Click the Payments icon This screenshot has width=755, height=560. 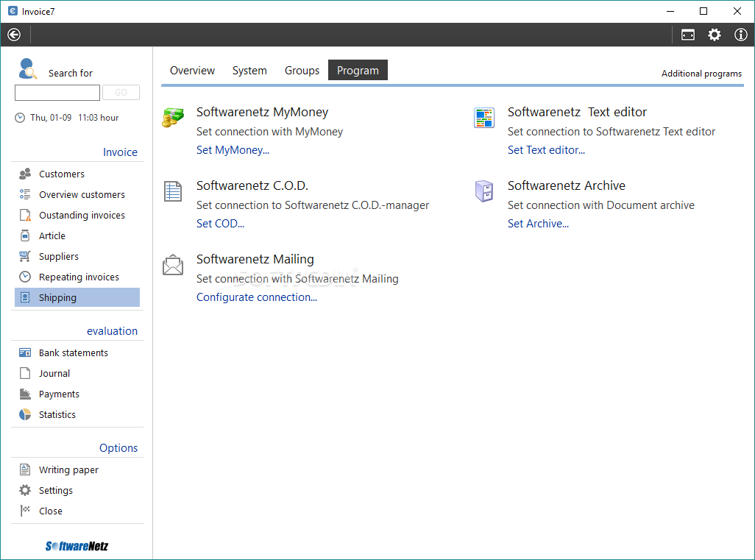[x=25, y=394]
